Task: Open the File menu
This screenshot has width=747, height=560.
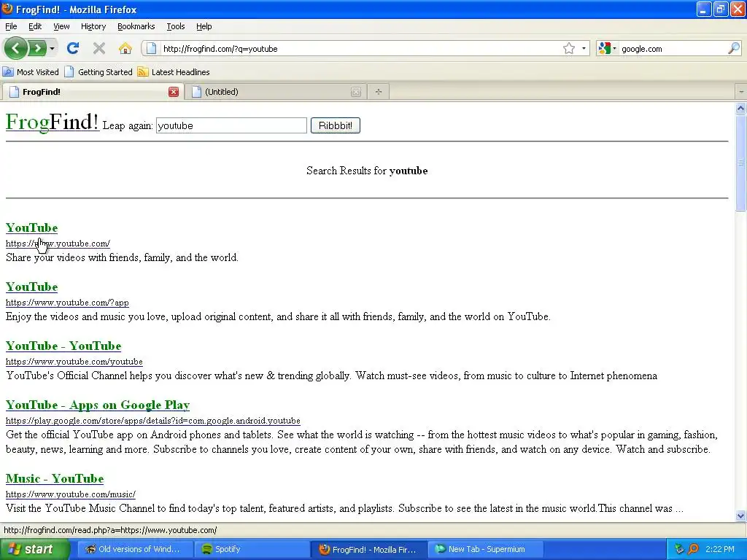Action: [x=11, y=26]
